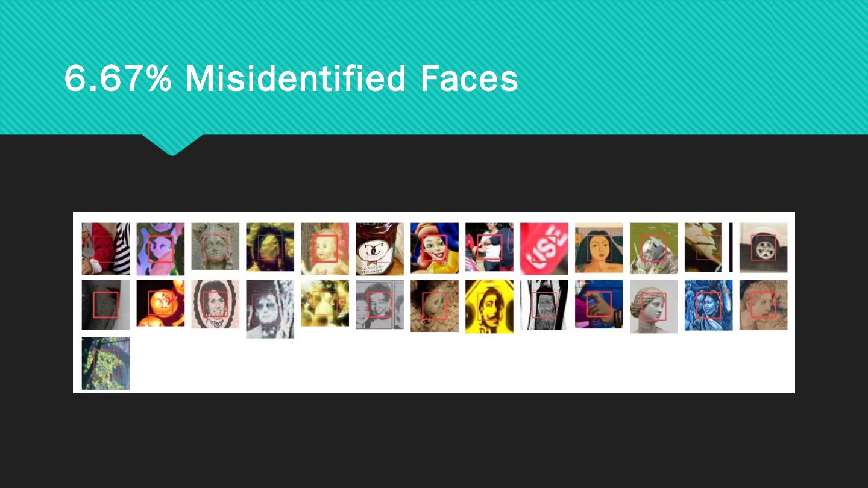Select the green tree leaves thumbnail
The image size is (868, 488).
105,363
